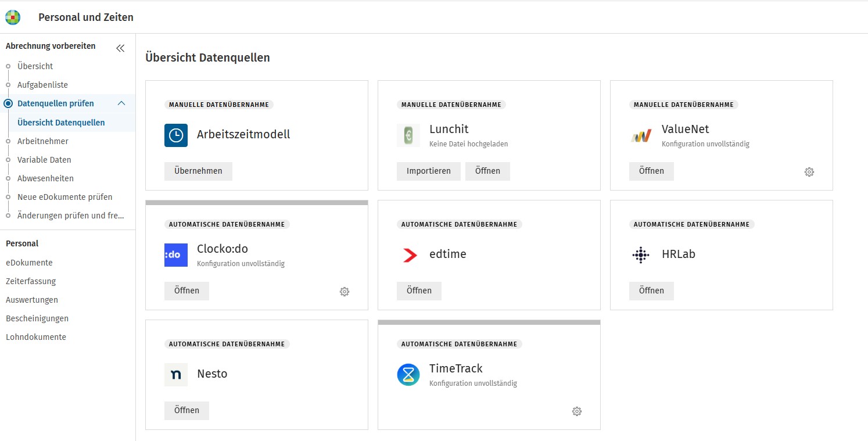Open Änderungen prüfen und freigeben step
This screenshot has width=868, height=441.
click(x=71, y=216)
